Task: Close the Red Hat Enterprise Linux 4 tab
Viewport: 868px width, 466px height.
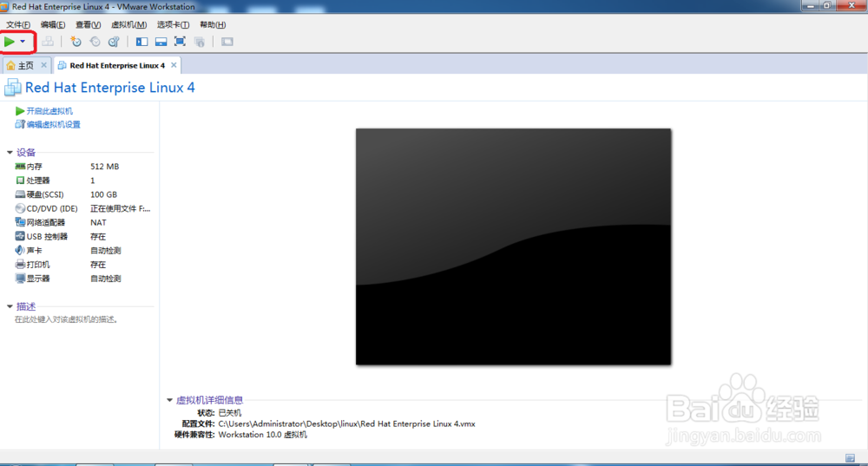Action: tap(174, 65)
